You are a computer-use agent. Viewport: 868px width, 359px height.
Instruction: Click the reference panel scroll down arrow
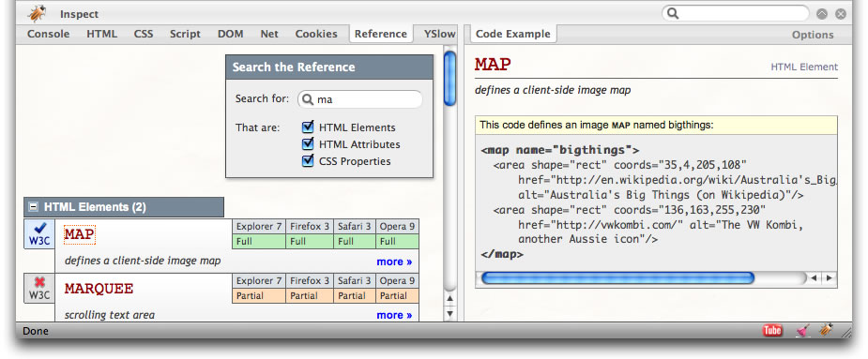coord(450,314)
